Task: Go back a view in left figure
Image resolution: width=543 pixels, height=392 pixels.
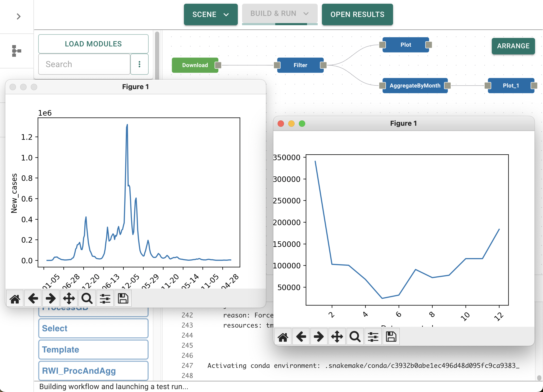Action: pyautogui.click(x=33, y=298)
